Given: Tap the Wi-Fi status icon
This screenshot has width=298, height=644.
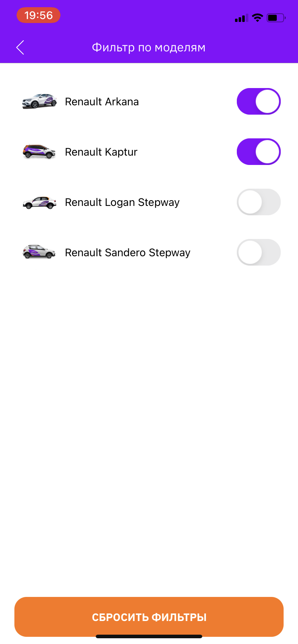Looking at the screenshot, I should (257, 18).
